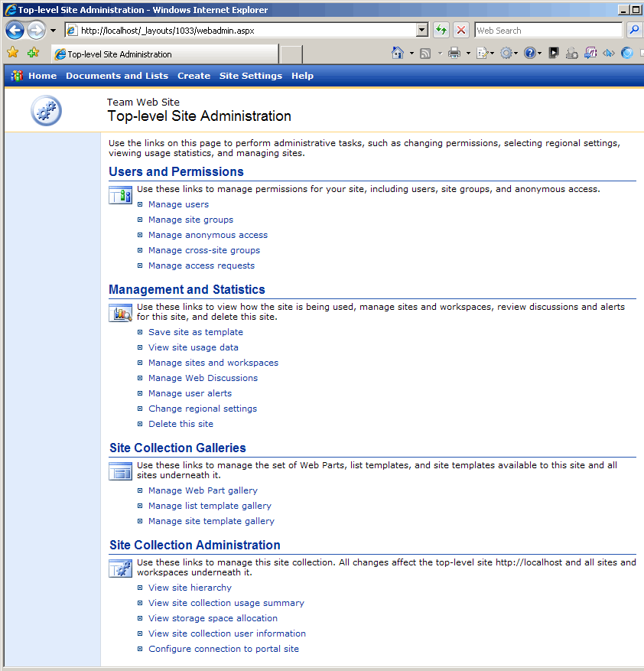The height and width of the screenshot is (671, 644).
Task: Open the dropdown arrow next to Home icon
Action: pos(411,54)
